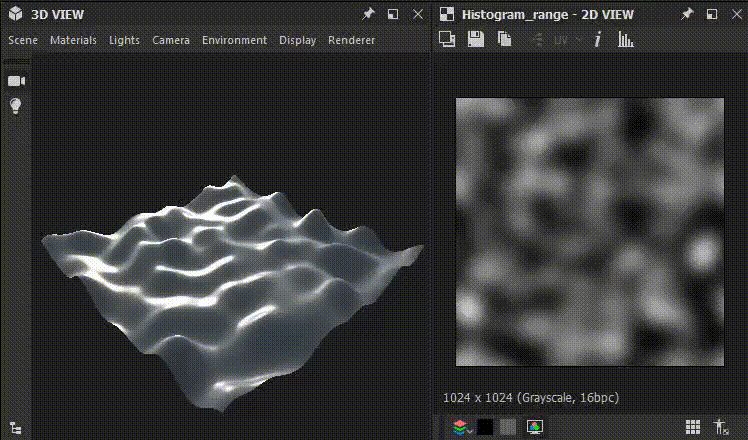Click the '1024 x 1024 (Grayscale, 16bpc)' text
Screen dimensions: 748x440
(531, 398)
